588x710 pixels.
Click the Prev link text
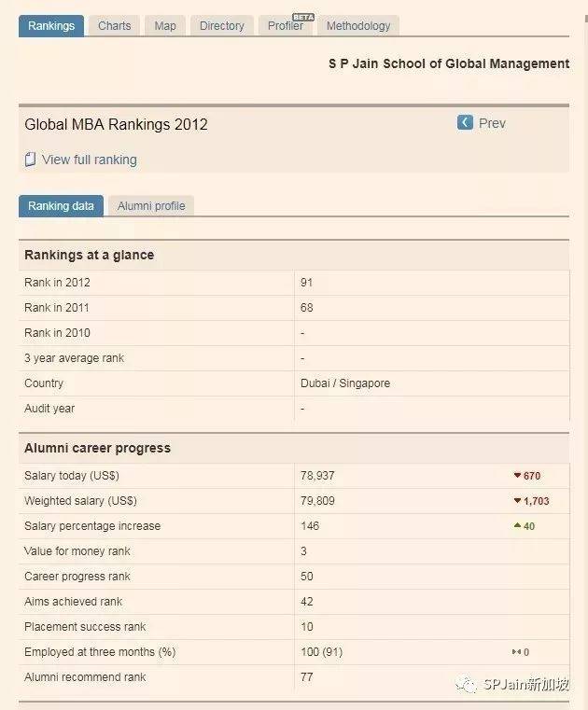[492, 123]
